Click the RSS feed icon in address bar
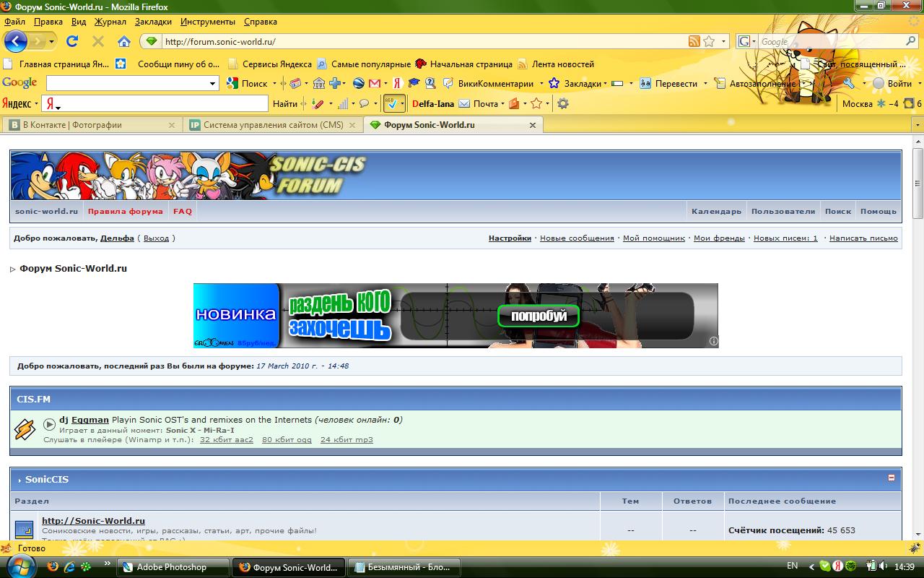924x578 pixels. click(x=694, y=41)
